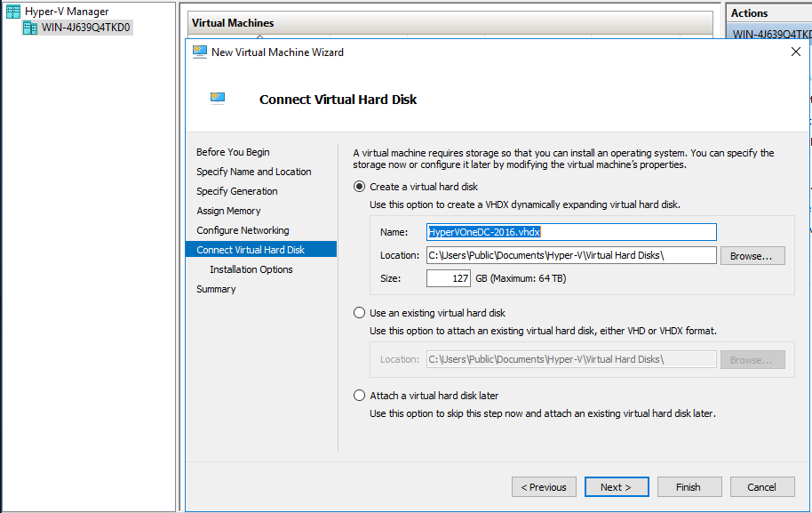Click the Size value field
812x513 pixels.
[x=449, y=277]
